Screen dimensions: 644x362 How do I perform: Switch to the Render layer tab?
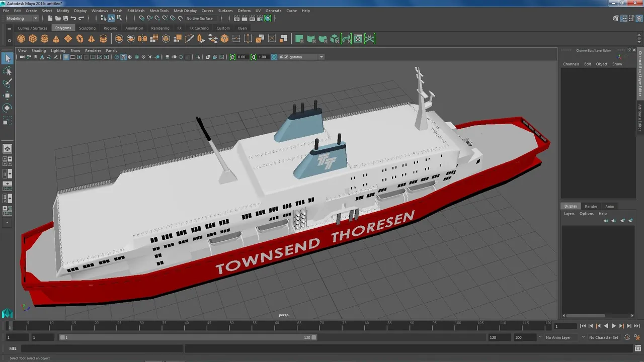click(591, 206)
